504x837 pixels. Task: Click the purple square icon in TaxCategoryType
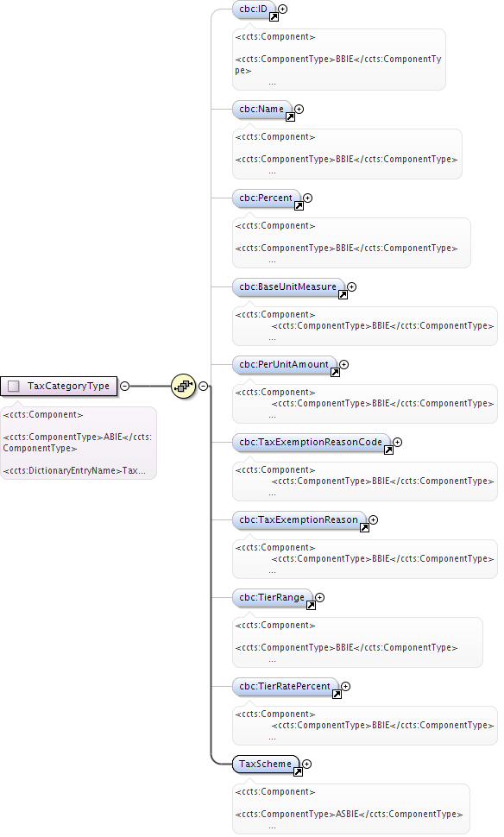click(x=14, y=386)
